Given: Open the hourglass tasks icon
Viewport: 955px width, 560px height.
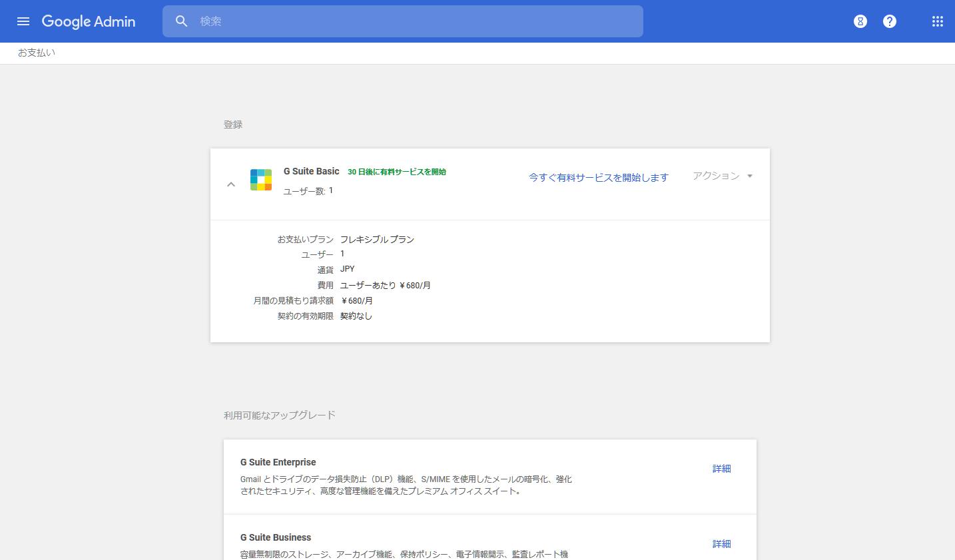Looking at the screenshot, I should point(860,21).
